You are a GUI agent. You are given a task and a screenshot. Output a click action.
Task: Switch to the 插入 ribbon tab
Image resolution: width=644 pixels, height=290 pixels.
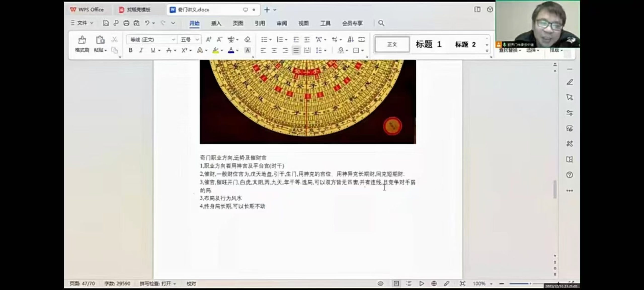[216, 23]
